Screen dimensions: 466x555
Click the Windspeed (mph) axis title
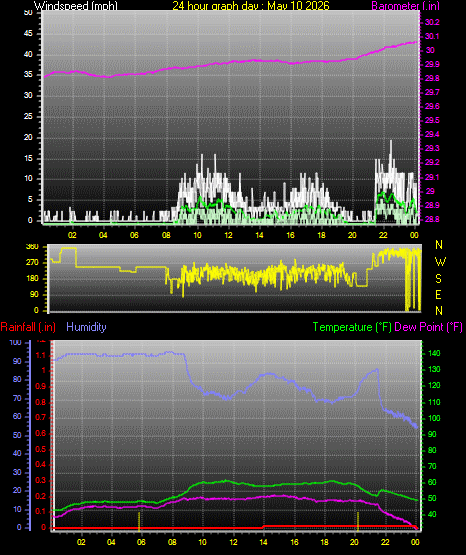(x=76, y=5)
